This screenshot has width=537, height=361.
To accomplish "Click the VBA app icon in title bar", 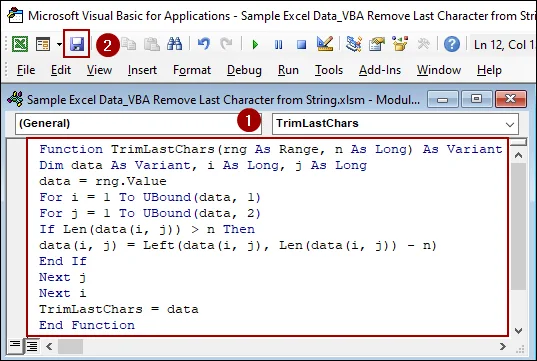I will tap(15, 15).
